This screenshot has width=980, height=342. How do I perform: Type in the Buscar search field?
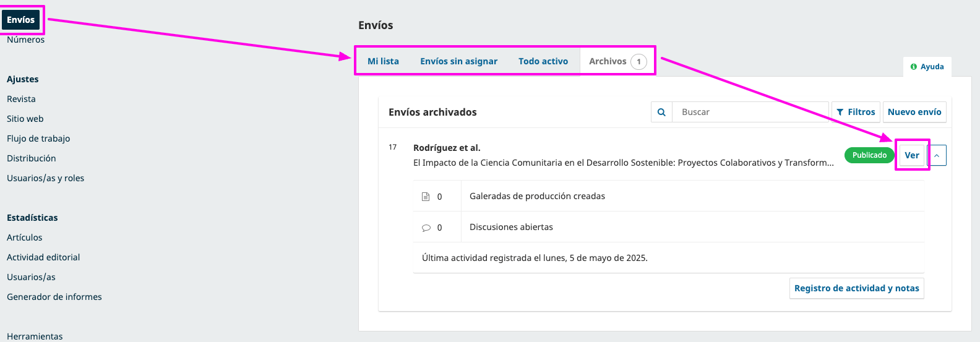coord(749,112)
